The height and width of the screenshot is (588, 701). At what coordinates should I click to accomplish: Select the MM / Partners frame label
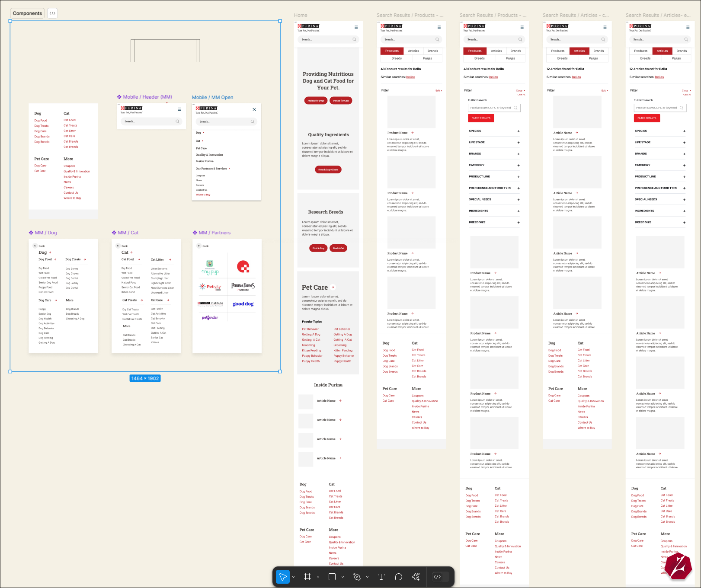point(211,233)
